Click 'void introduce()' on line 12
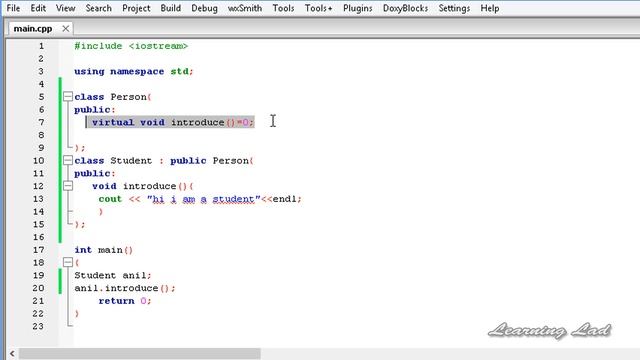The height and width of the screenshot is (360, 640). coord(140,186)
